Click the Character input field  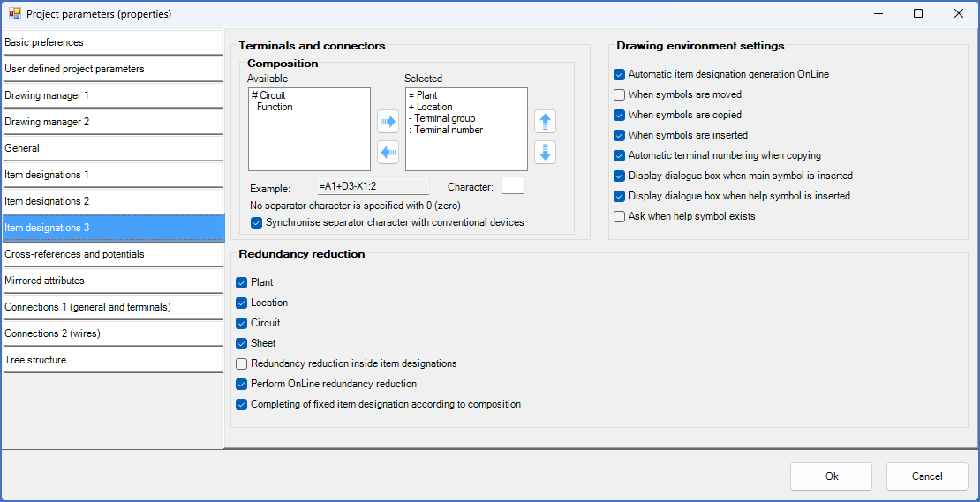tap(514, 186)
